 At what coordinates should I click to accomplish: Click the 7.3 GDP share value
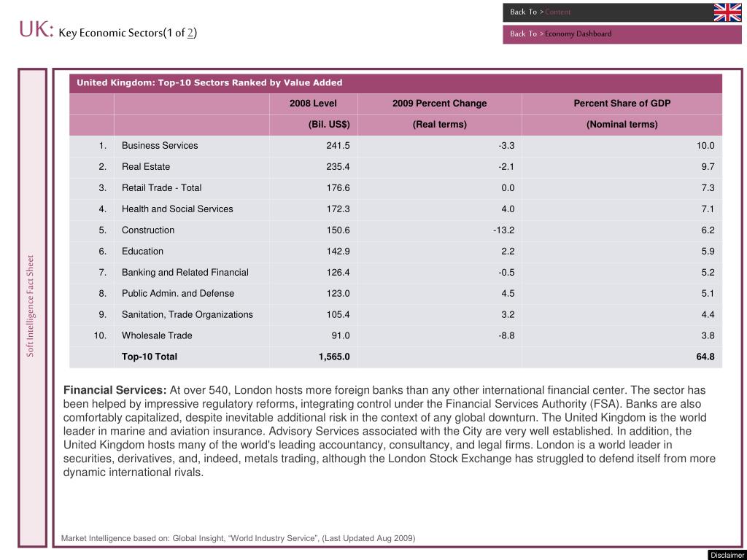tap(708, 187)
